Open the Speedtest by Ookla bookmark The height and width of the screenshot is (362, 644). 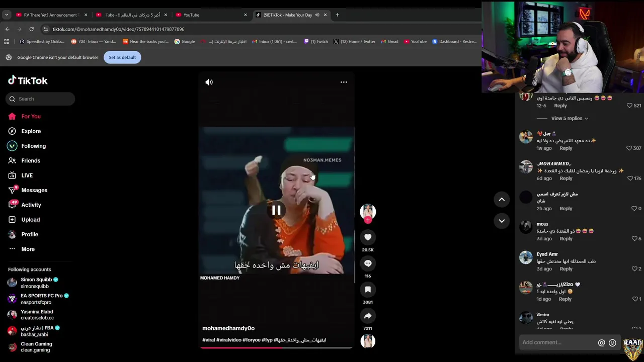pyautogui.click(x=42, y=42)
